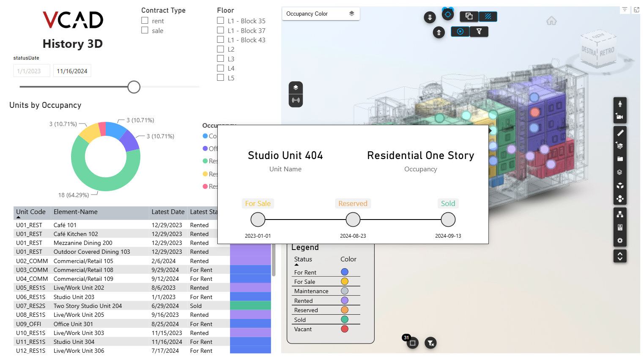Check the L5 floor checkbox

(x=220, y=77)
